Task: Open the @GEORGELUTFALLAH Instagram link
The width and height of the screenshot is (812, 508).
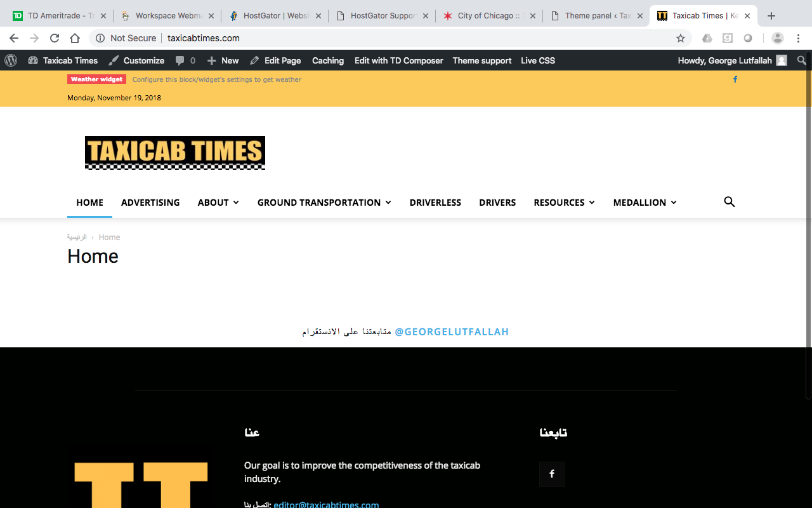Action: tap(452, 331)
